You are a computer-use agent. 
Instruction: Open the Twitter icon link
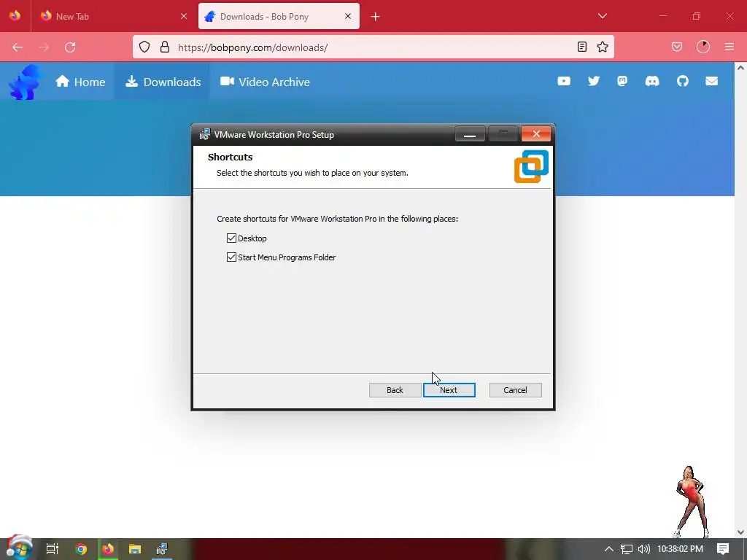click(594, 81)
